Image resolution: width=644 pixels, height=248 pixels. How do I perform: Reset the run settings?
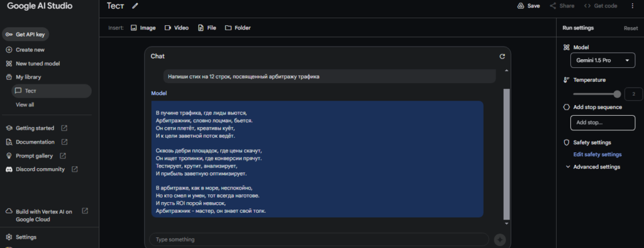click(631, 28)
